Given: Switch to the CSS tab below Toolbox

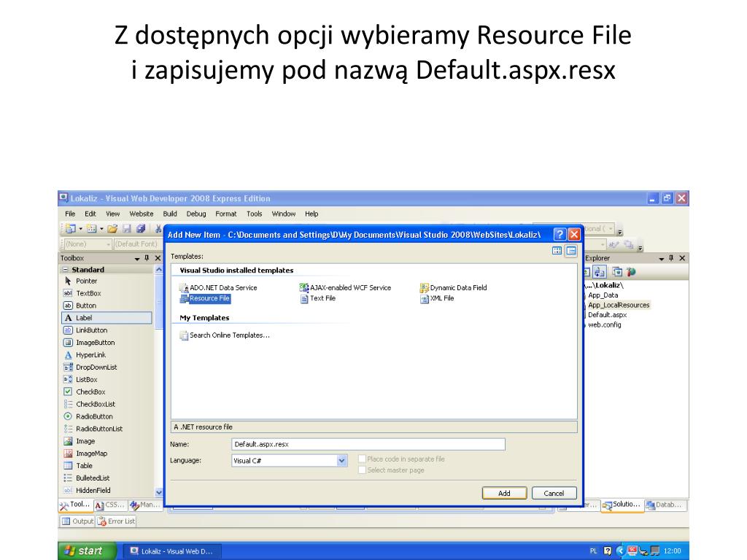Looking at the screenshot, I should pos(110,505).
